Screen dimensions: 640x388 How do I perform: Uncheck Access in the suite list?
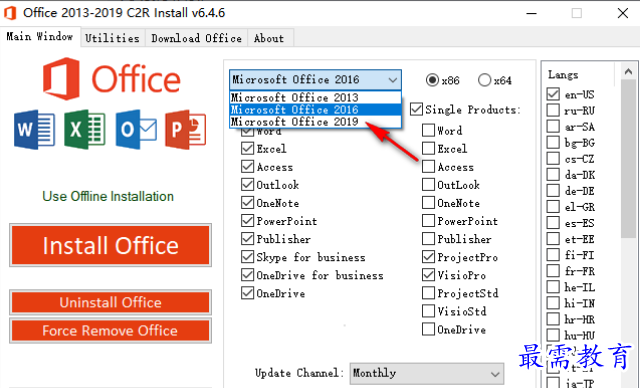point(247,166)
